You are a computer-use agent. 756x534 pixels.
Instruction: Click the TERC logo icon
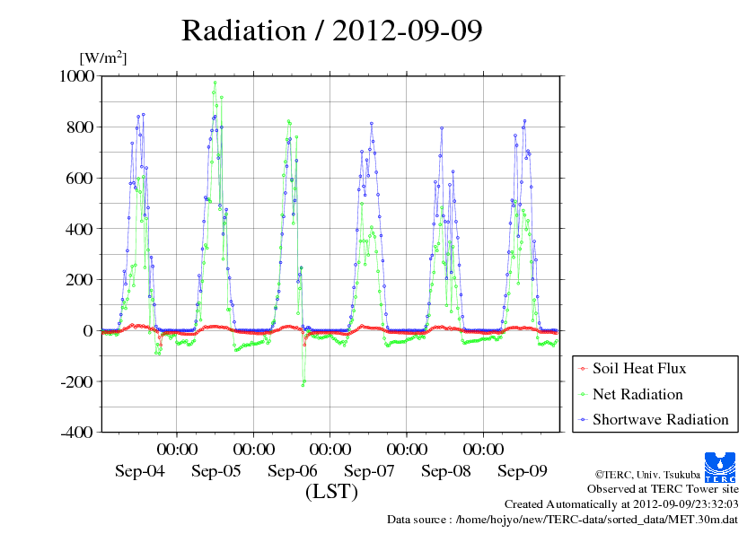click(720, 468)
